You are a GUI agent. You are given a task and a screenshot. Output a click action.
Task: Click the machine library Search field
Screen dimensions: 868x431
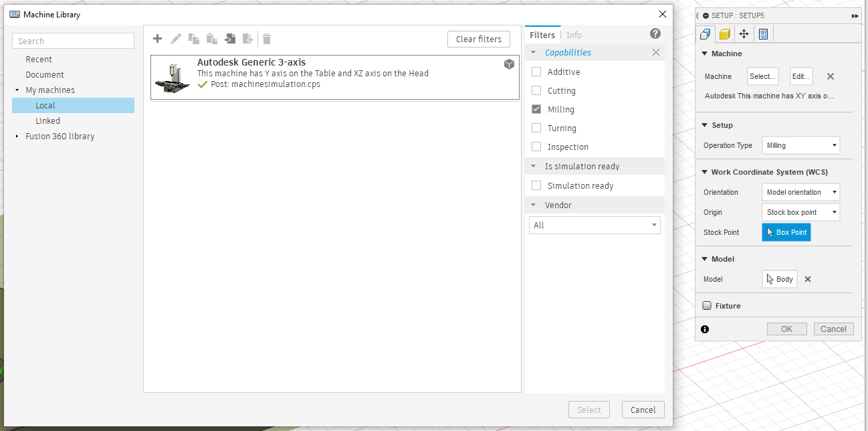(74, 41)
